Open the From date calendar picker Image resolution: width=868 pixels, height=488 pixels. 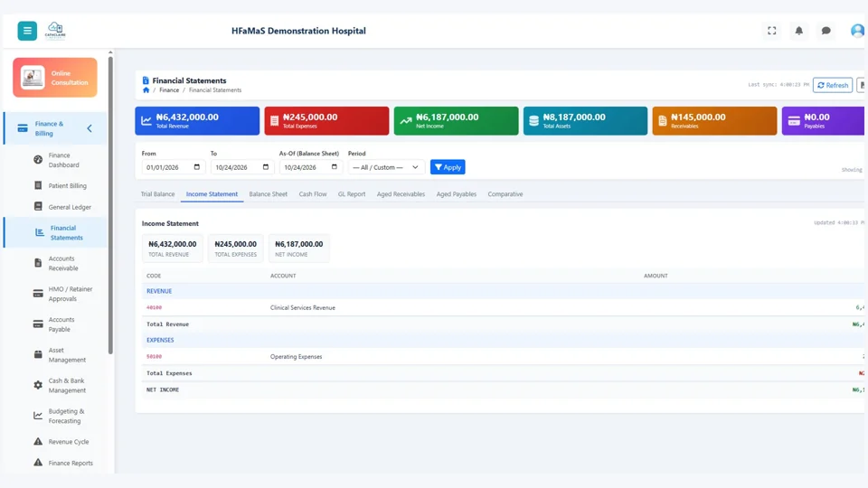click(x=196, y=167)
